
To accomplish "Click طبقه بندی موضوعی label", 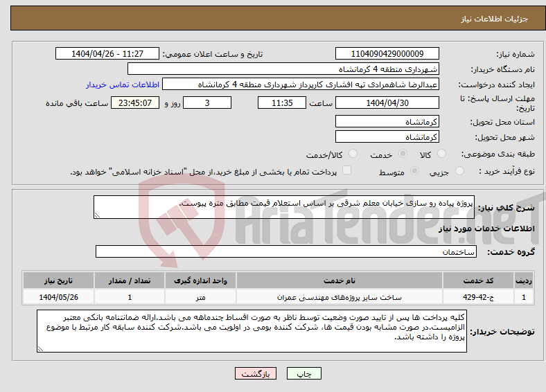I will pyautogui.click(x=498, y=154).
